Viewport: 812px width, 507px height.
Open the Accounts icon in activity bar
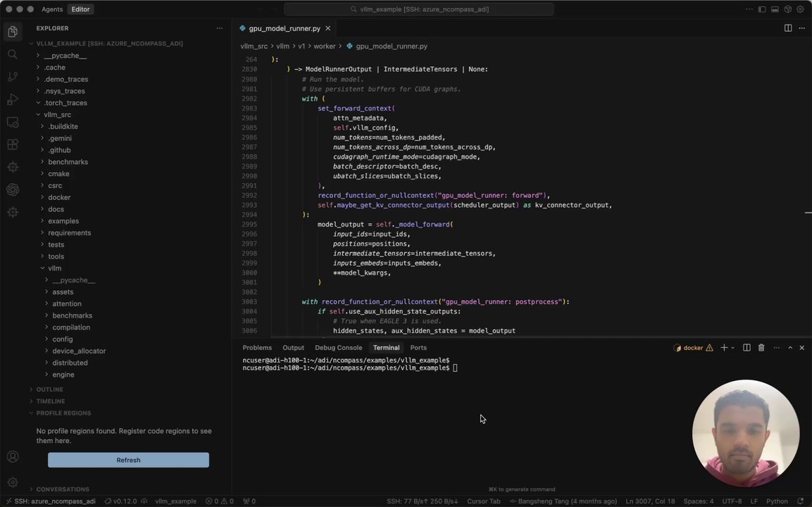tap(13, 456)
